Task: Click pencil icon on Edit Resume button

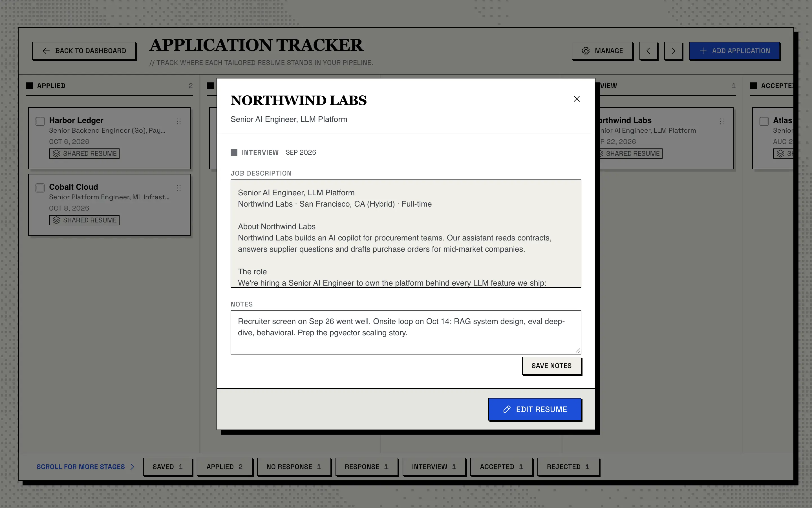Action: click(x=507, y=409)
